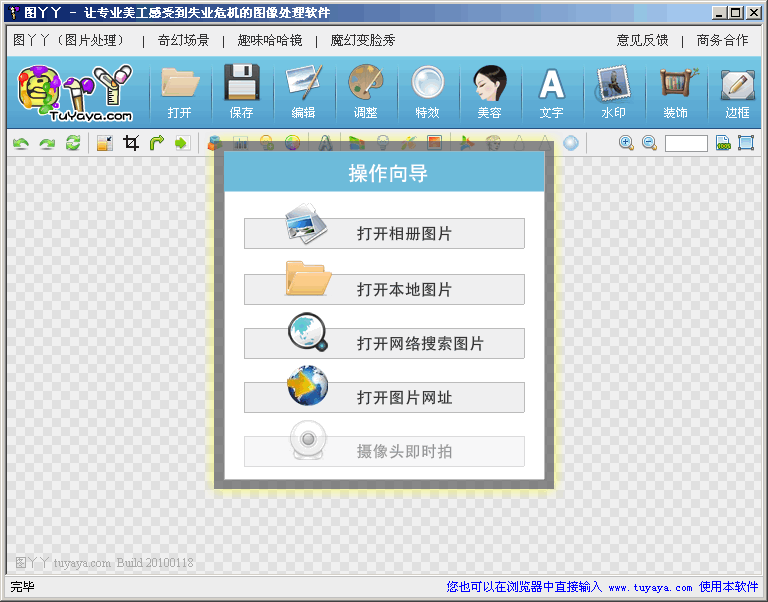Open the 趣味哈哈镜 menu

[270, 40]
